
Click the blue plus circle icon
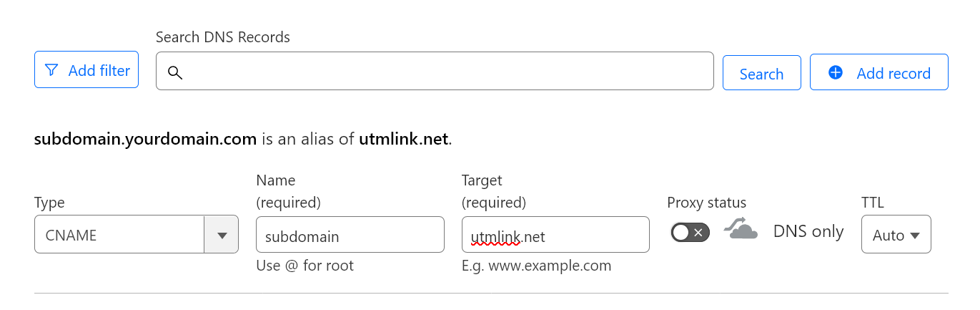(836, 72)
